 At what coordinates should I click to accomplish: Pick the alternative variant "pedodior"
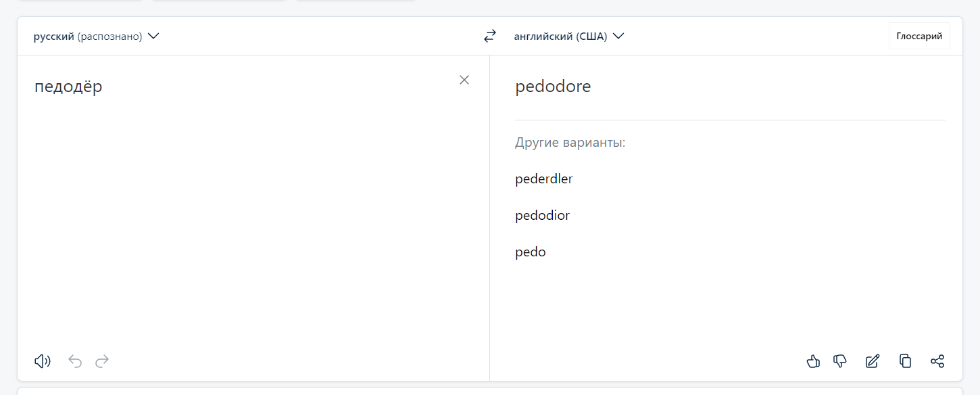[x=543, y=216]
